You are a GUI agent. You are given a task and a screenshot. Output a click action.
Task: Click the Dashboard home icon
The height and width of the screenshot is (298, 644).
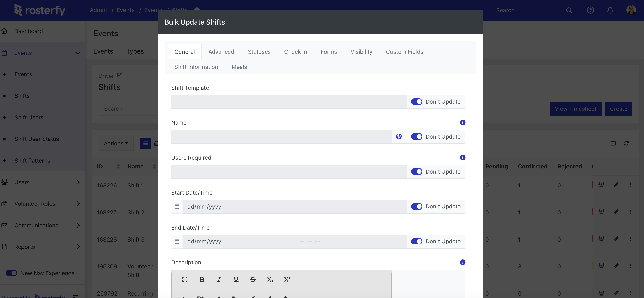(4, 31)
